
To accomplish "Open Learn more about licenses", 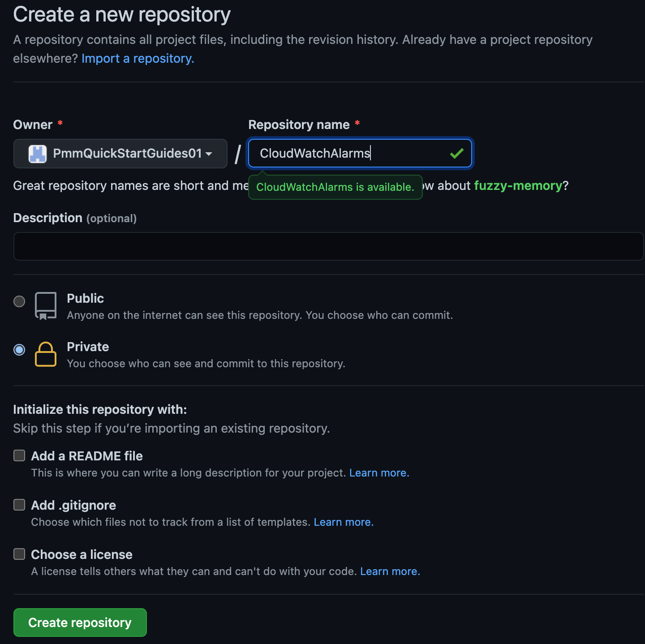I will (389, 571).
